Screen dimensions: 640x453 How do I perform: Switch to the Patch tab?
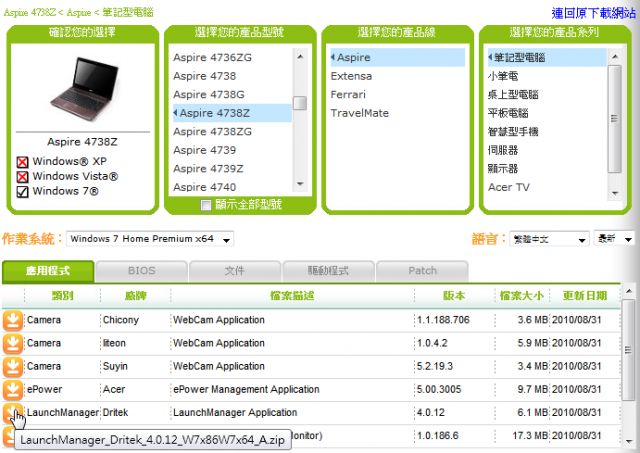(x=422, y=271)
